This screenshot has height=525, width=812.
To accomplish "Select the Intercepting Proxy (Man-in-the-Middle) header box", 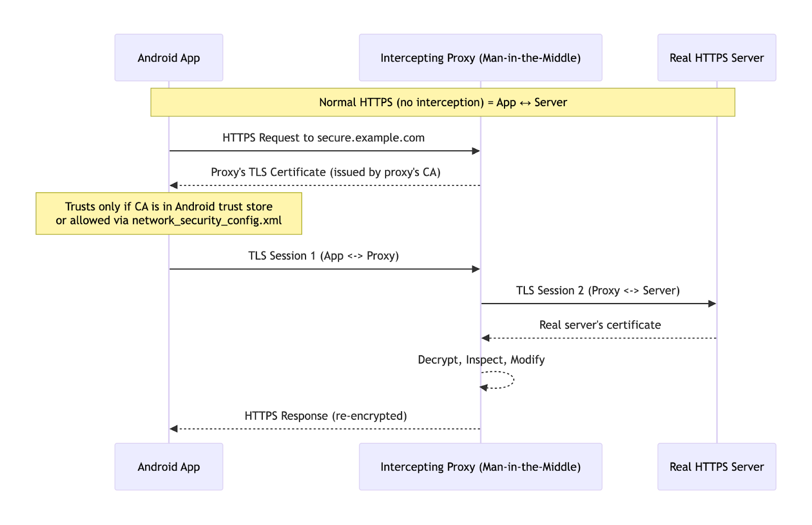I will pyautogui.click(x=480, y=57).
